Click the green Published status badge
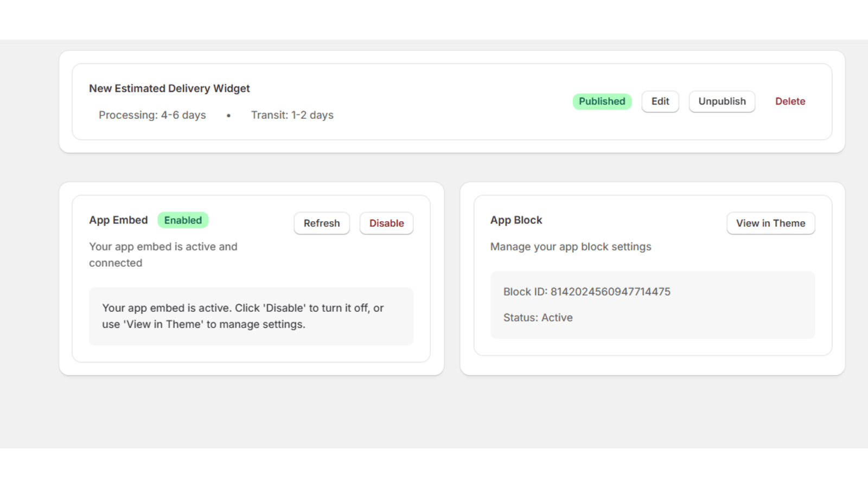The image size is (868, 488). tap(602, 101)
